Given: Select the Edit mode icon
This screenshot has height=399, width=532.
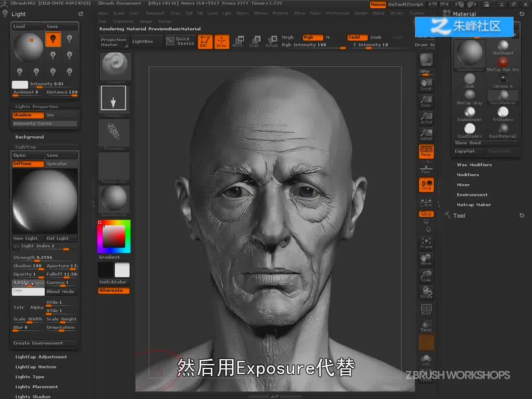Looking at the screenshot, I should tap(204, 42).
